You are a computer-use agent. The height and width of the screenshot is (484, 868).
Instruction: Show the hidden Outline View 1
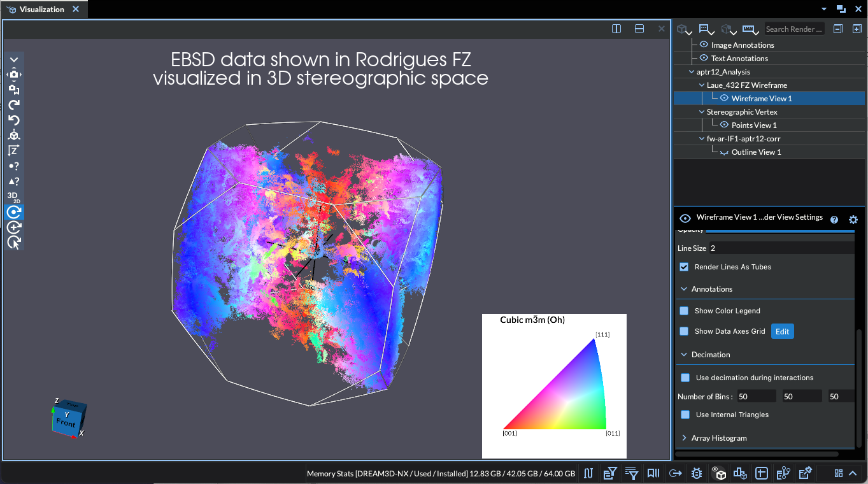[723, 152]
